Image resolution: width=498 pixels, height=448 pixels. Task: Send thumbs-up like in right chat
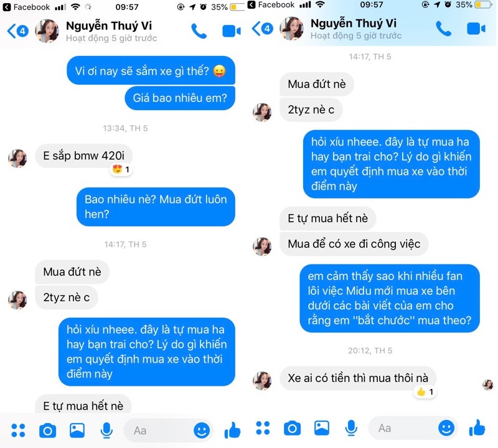pyautogui.click(x=477, y=427)
